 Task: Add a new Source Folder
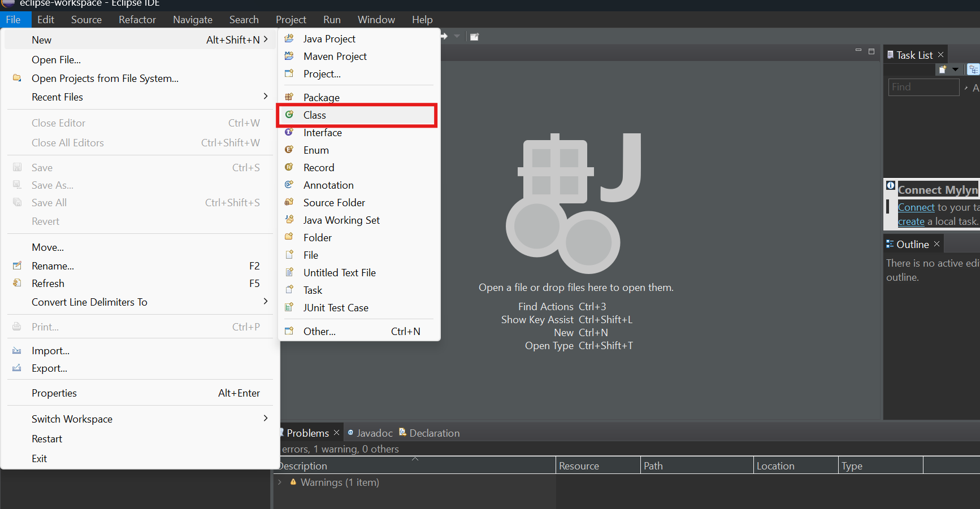[x=358, y=203]
